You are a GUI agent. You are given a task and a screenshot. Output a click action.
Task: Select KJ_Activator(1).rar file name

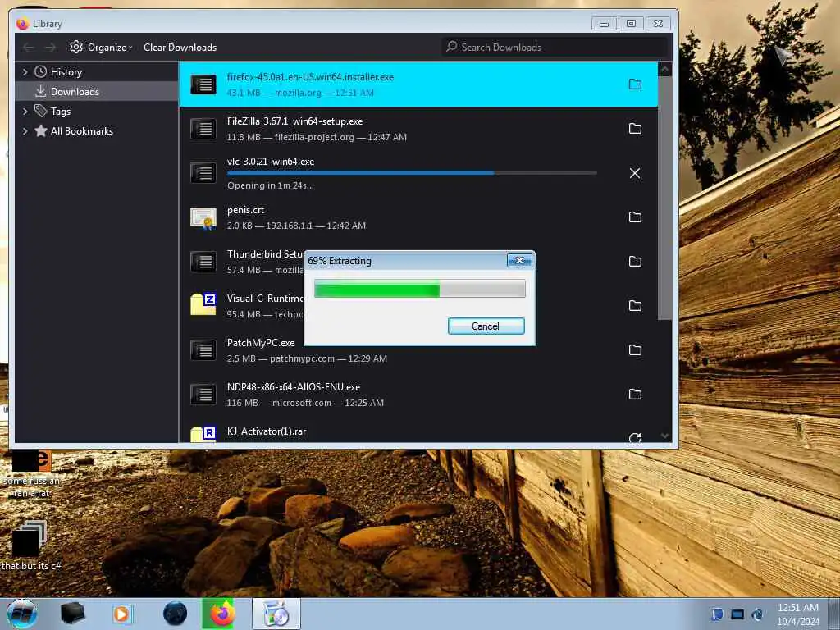pos(267,431)
